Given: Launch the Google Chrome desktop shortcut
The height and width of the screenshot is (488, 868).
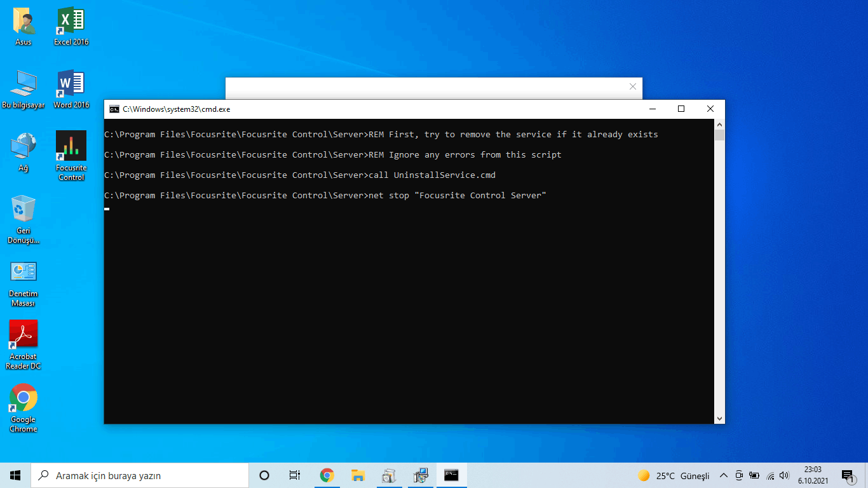Looking at the screenshot, I should (x=24, y=408).
